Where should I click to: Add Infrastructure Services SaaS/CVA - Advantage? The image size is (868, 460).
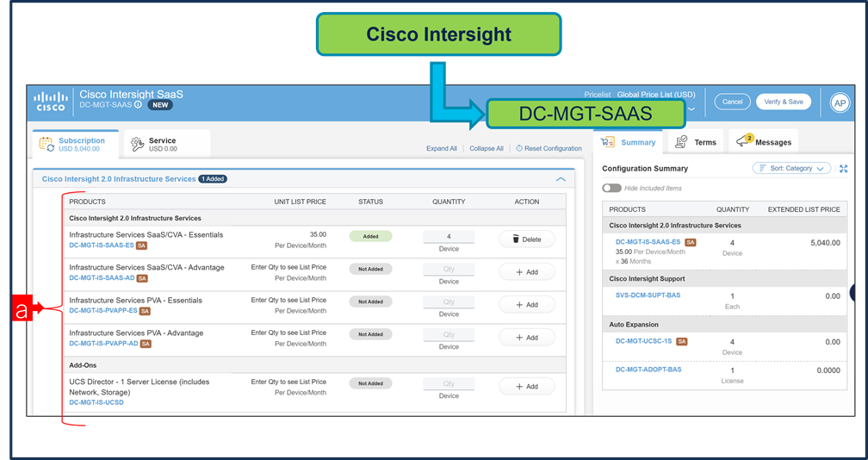(526, 272)
